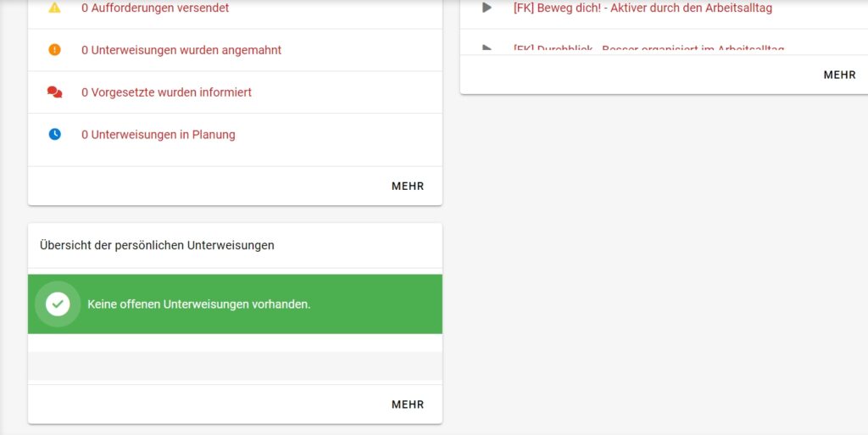This screenshot has height=435, width=868.
Task: Click the yellow warning triangle icon
Action: pos(55,8)
